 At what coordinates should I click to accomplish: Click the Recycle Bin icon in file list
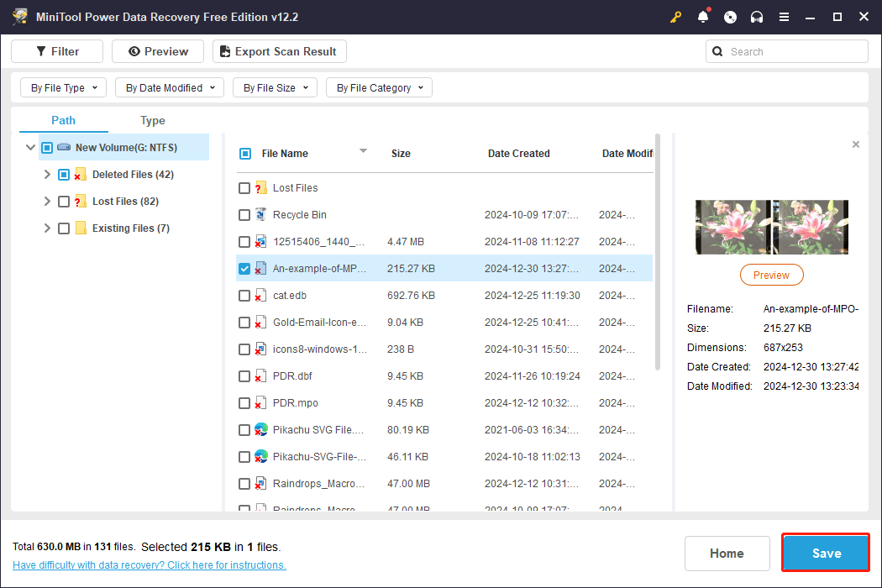260,214
